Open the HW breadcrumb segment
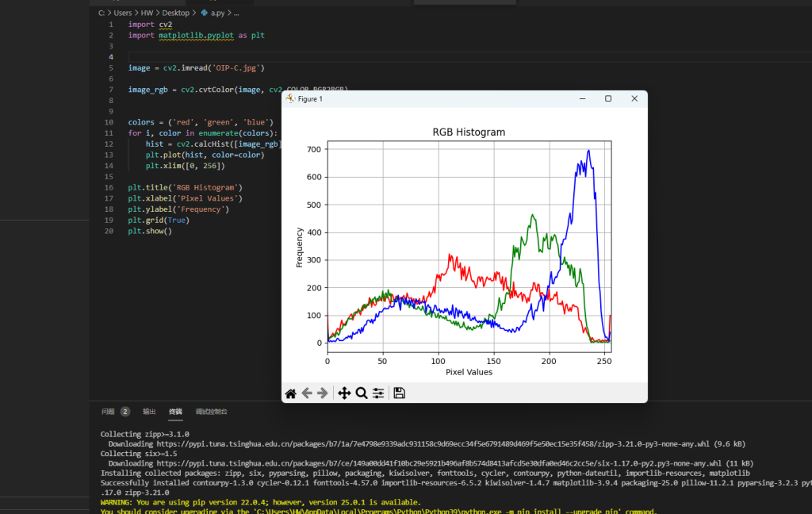The width and height of the screenshot is (812, 514). [x=147, y=13]
